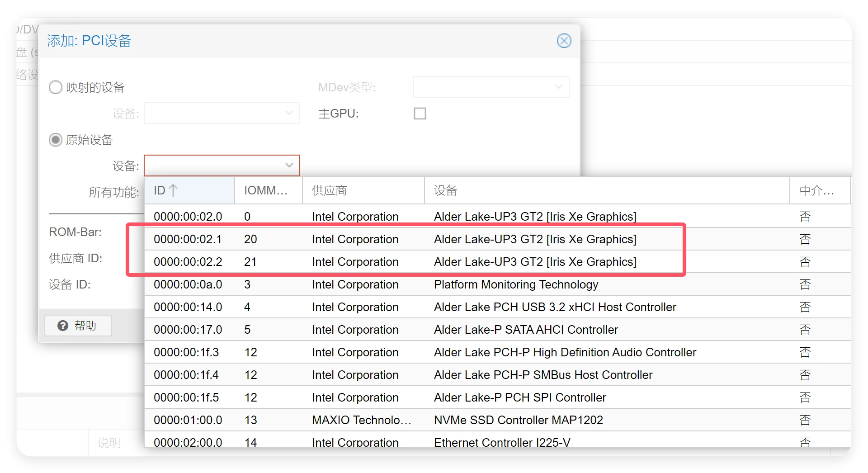Select device 0000:00:02.1
The height and width of the screenshot is (473, 868).
pos(497,239)
